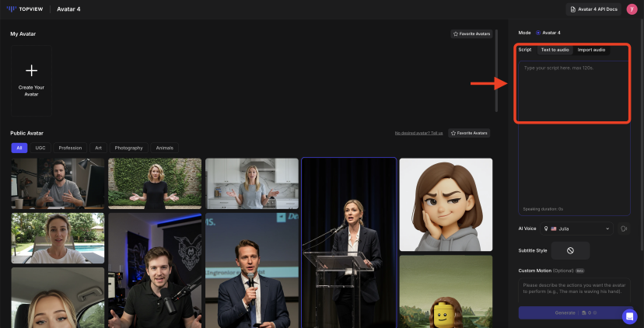644x328 pixels.
Task: Open the user profile avatar icon
Action: (632, 9)
